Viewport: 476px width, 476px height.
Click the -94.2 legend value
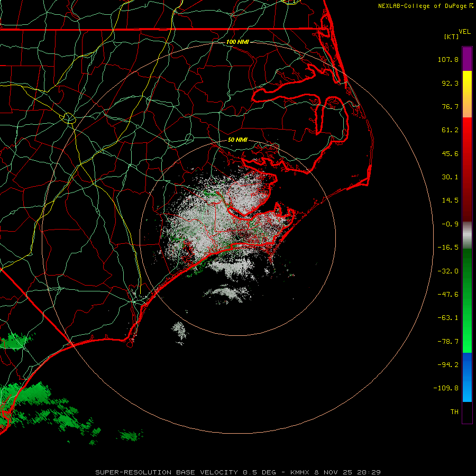click(448, 364)
